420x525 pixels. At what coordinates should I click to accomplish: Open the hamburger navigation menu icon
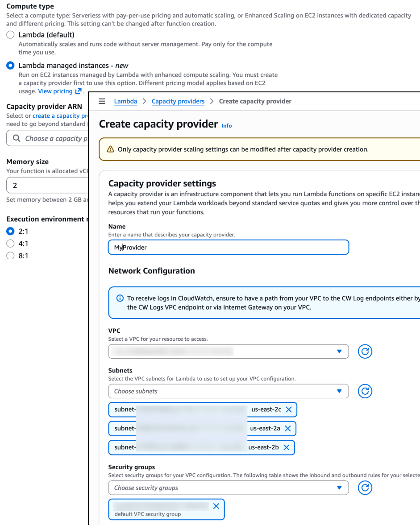point(102,101)
